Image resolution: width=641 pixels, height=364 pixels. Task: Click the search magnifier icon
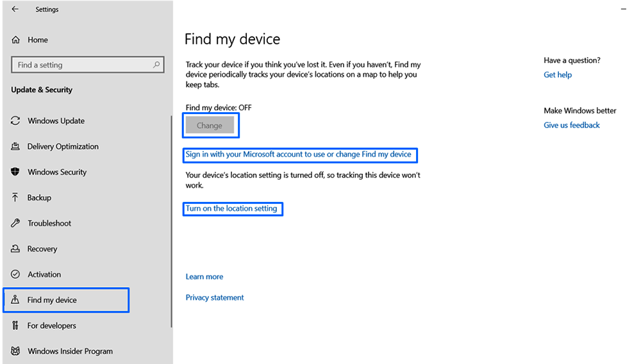[x=156, y=65]
